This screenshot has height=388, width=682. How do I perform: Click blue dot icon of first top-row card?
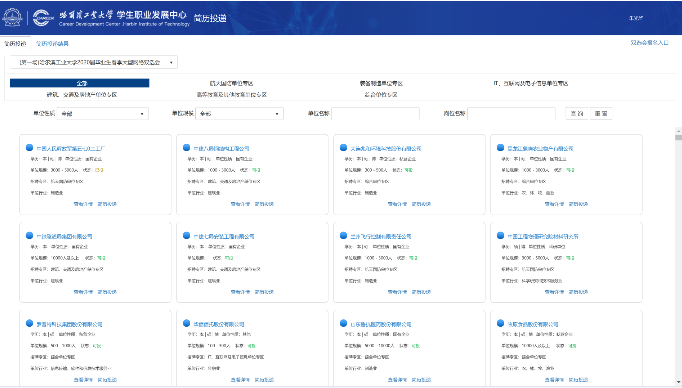[x=30, y=147]
